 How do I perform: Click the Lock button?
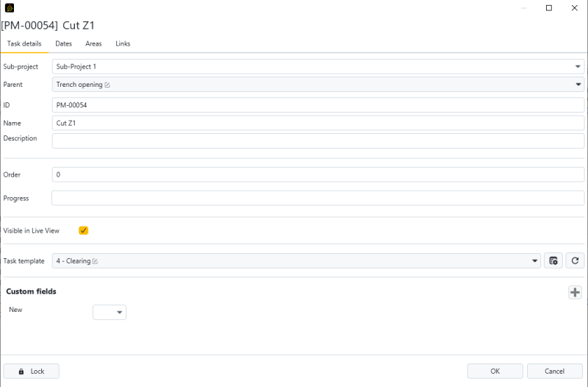point(31,372)
